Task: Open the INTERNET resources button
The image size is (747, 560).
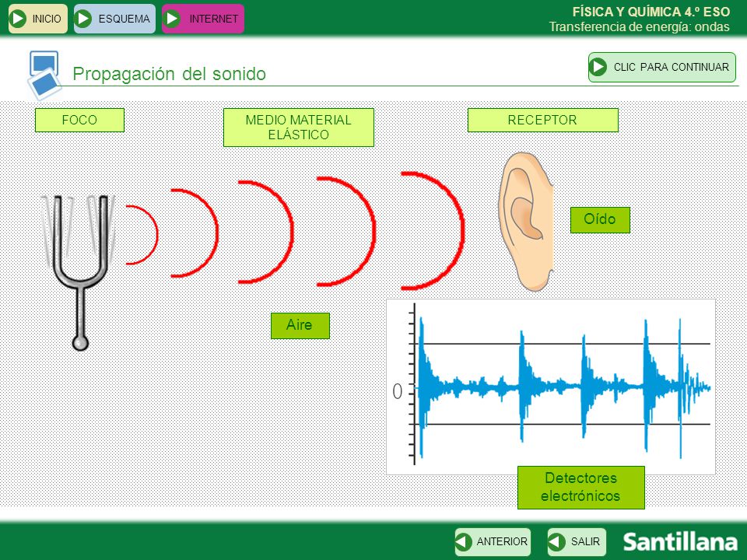Action: [x=203, y=19]
